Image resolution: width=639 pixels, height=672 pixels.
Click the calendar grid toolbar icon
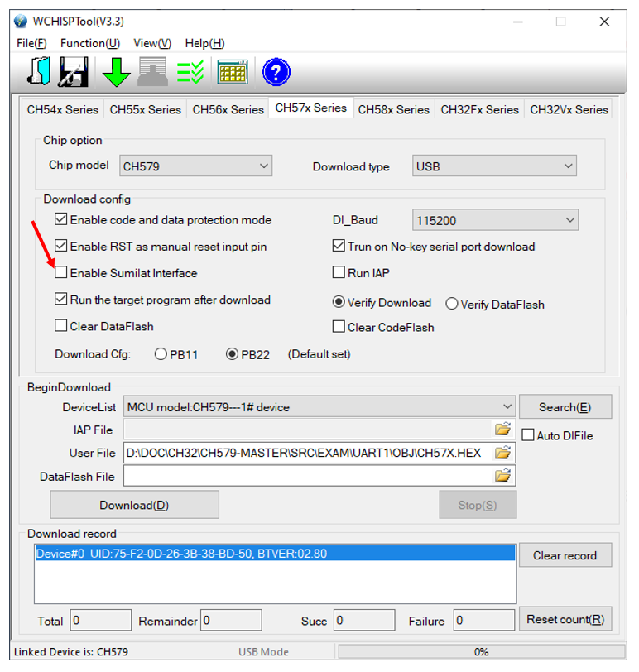tap(233, 72)
